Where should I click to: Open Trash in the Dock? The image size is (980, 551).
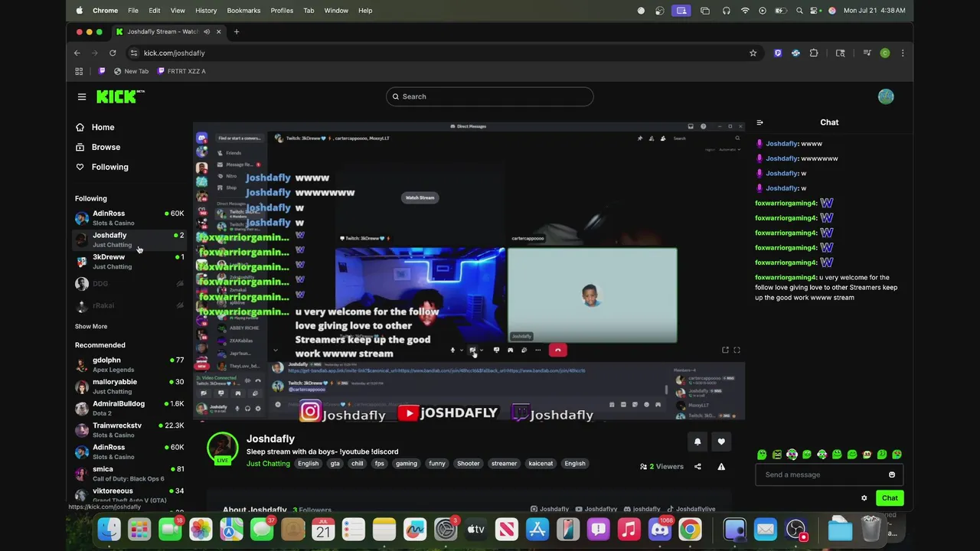(871, 529)
